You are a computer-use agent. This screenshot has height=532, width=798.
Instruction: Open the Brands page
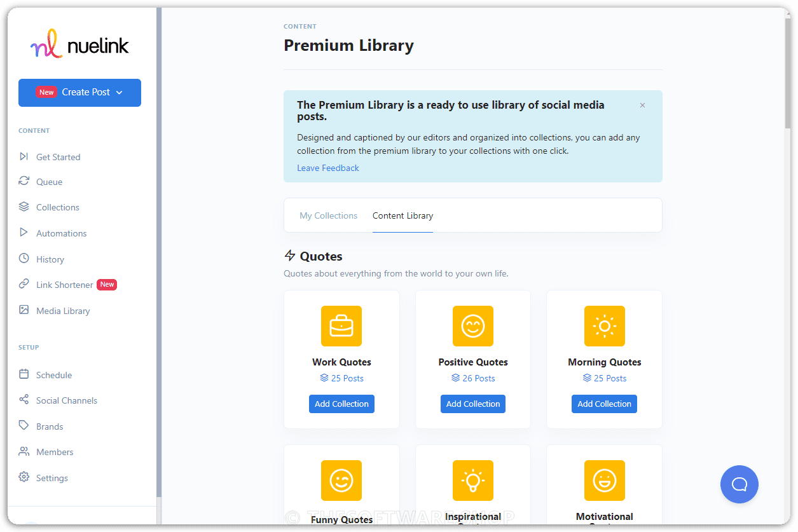(x=50, y=426)
